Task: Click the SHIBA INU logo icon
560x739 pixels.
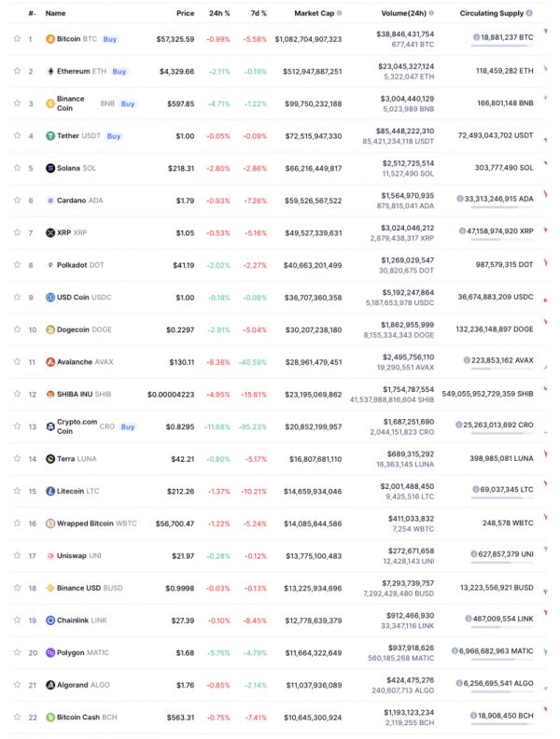Action: [x=50, y=394]
